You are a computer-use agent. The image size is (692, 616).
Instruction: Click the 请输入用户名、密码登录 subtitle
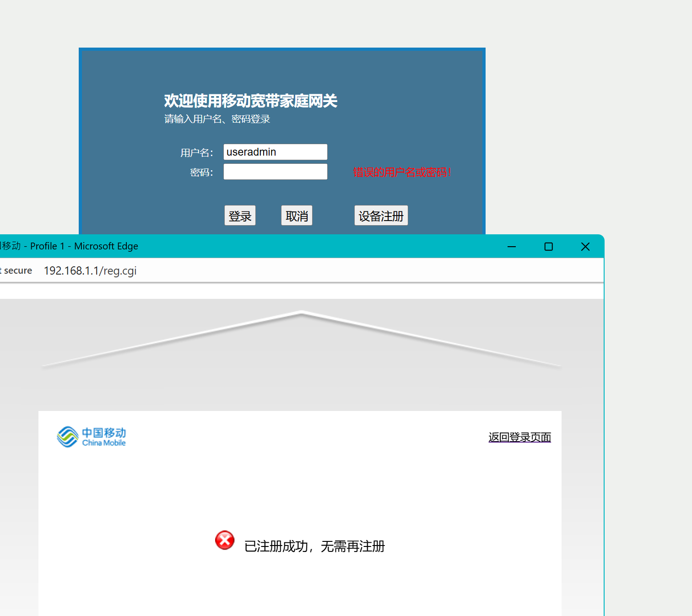[x=217, y=119]
